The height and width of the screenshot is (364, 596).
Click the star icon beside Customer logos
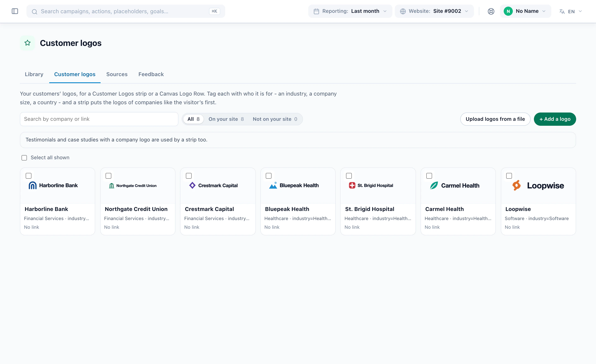click(27, 43)
